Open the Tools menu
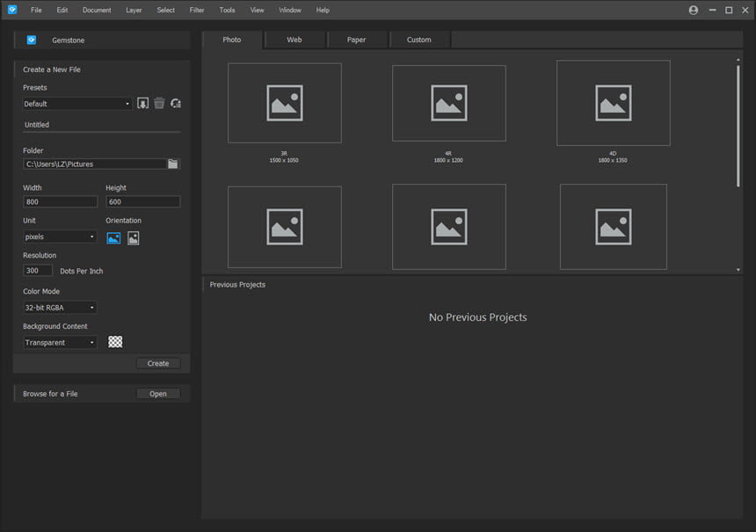The height and width of the screenshot is (532, 756). [227, 11]
